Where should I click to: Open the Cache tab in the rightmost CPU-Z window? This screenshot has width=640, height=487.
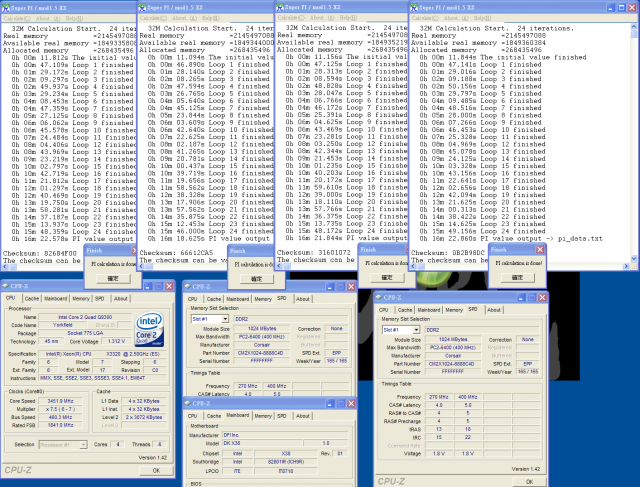click(x=404, y=310)
